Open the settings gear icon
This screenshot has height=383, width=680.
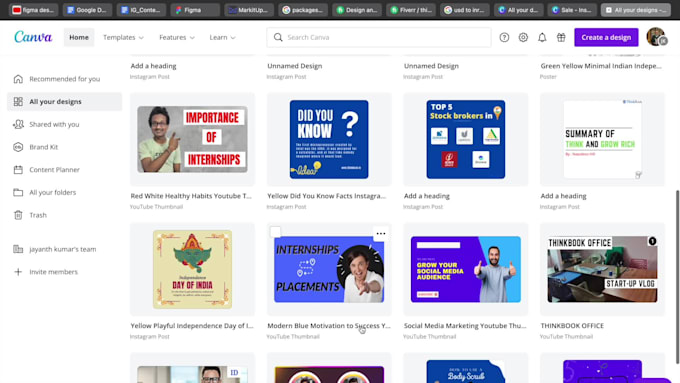click(523, 37)
